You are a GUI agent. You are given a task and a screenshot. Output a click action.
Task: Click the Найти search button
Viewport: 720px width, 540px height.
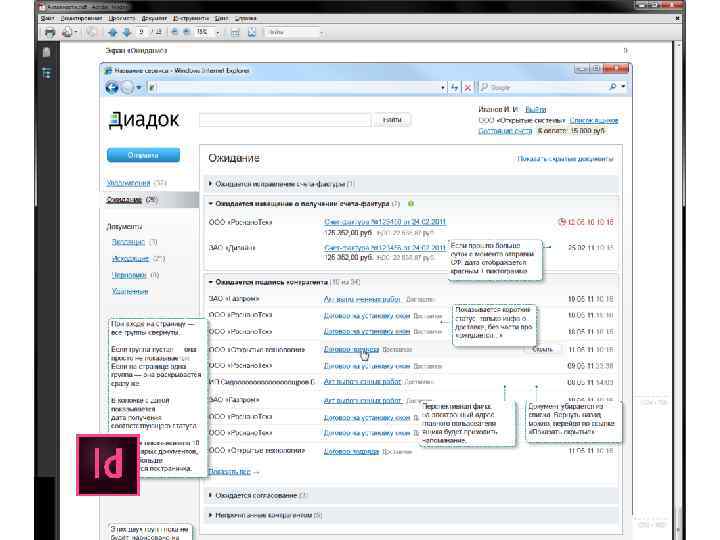[392, 119]
